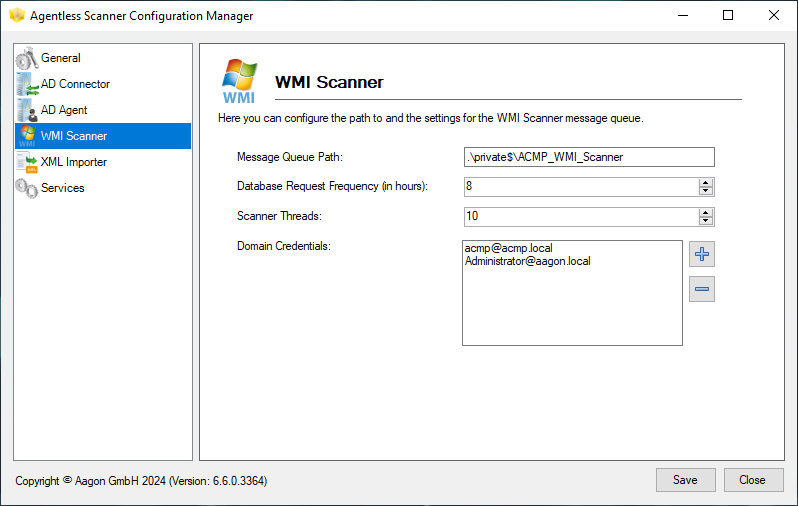Image resolution: width=798 pixels, height=506 pixels.
Task: Increase Database Request Frequency value
Action: tap(705, 183)
